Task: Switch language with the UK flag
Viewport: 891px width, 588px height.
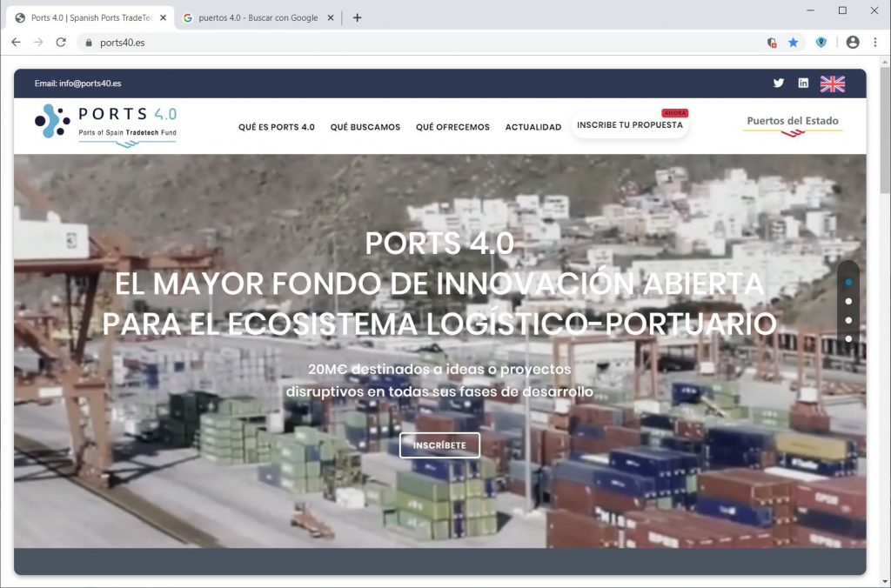Action: click(833, 84)
